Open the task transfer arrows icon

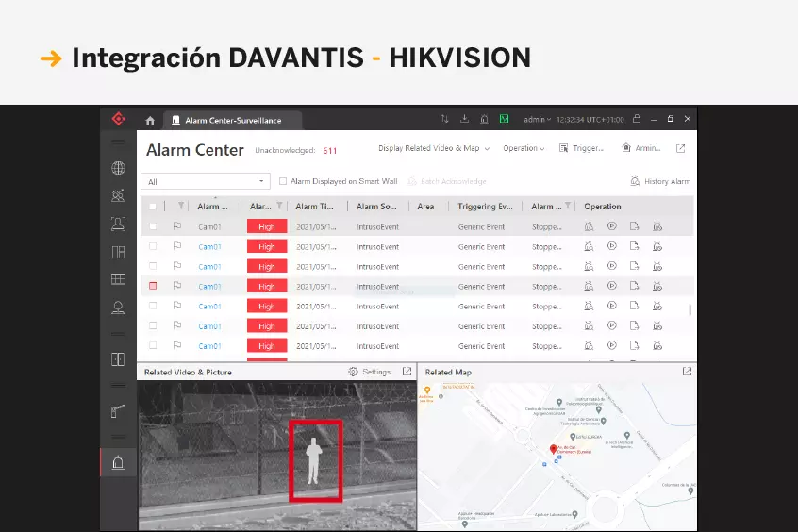click(444, 119)
